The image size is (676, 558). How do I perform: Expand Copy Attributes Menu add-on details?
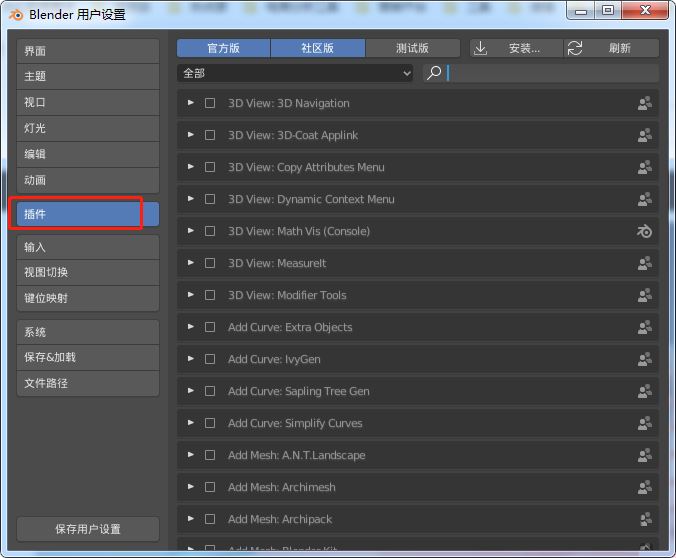click(191, 167)
